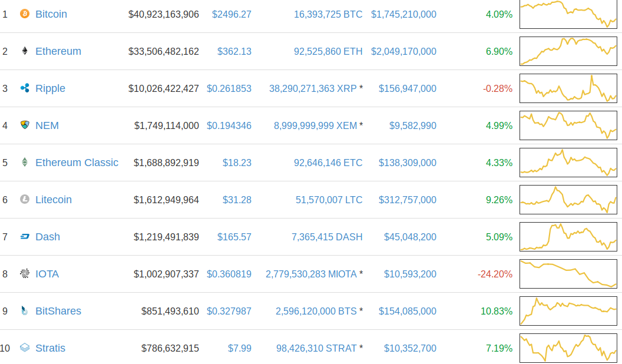Click Ethereum price $362.13
Image resolution: width=622 pixels, height=364 pixels.
(234, 51)
